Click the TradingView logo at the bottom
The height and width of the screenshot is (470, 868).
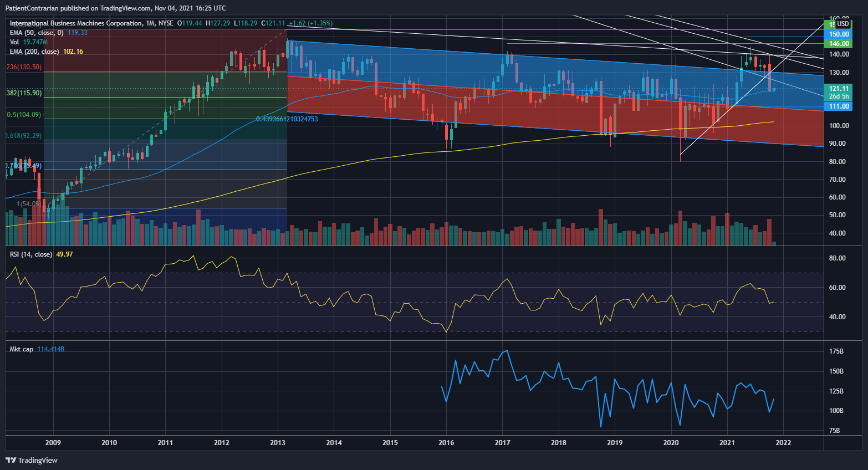[32, 460]
